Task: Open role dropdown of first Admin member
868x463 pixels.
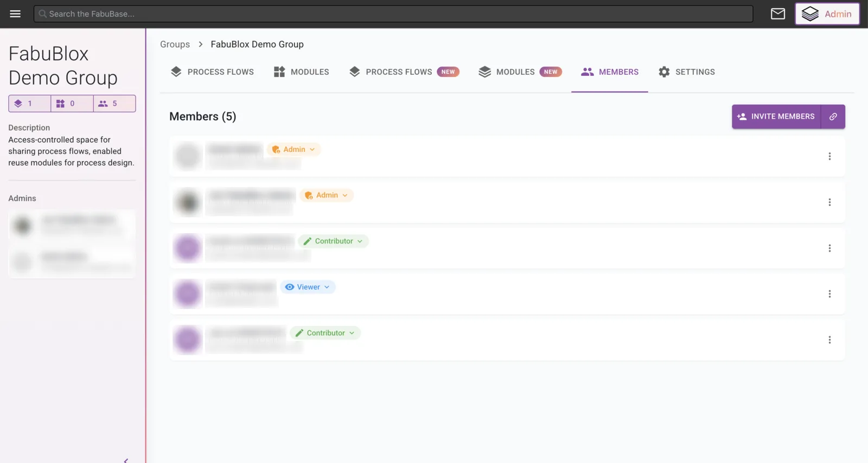Action: click(x=293, y=150)
